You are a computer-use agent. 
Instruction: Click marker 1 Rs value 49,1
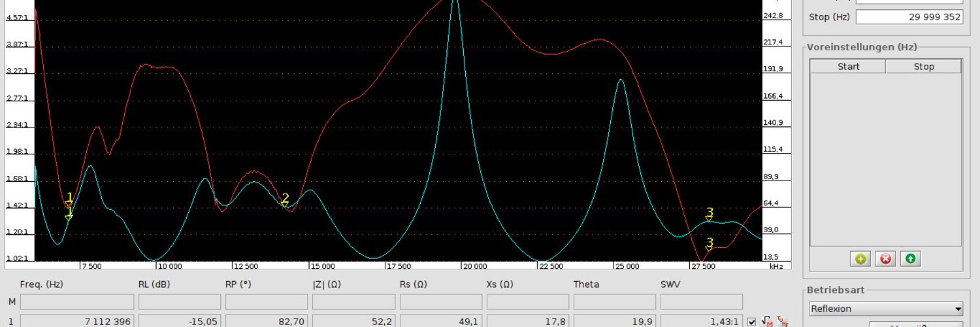pos(440,321)
